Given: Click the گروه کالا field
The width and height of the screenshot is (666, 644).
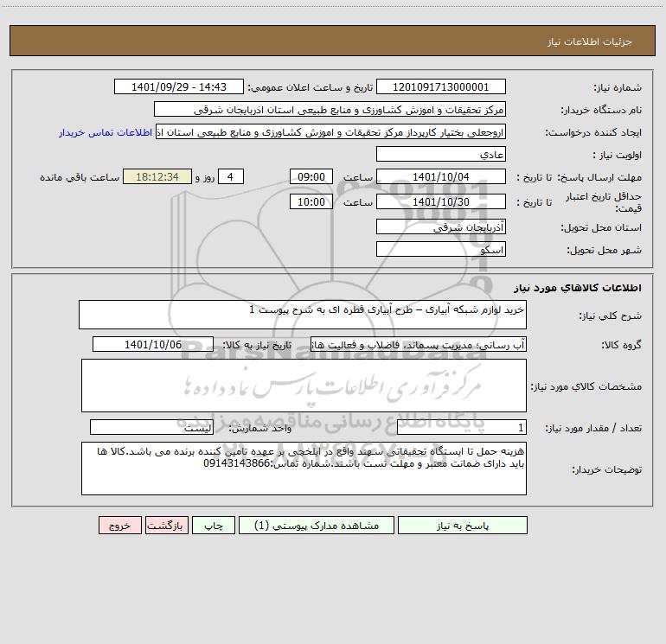Looking at the screenshot, I should [x=419, y=344].
